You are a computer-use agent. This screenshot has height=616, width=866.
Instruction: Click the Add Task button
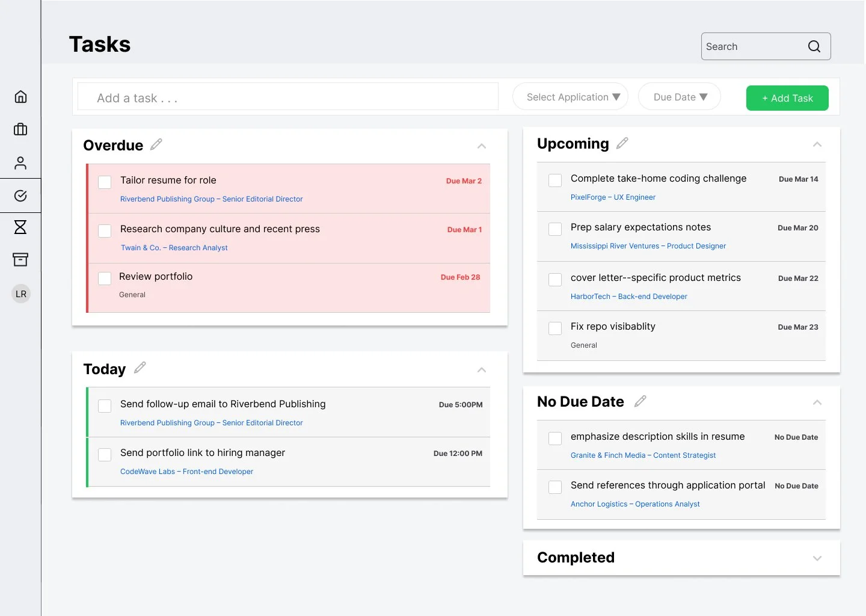point(787,97)
